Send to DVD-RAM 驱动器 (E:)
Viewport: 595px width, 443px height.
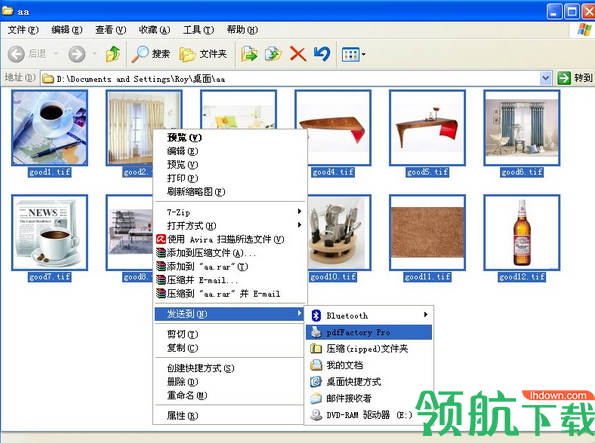click(369, 415)
